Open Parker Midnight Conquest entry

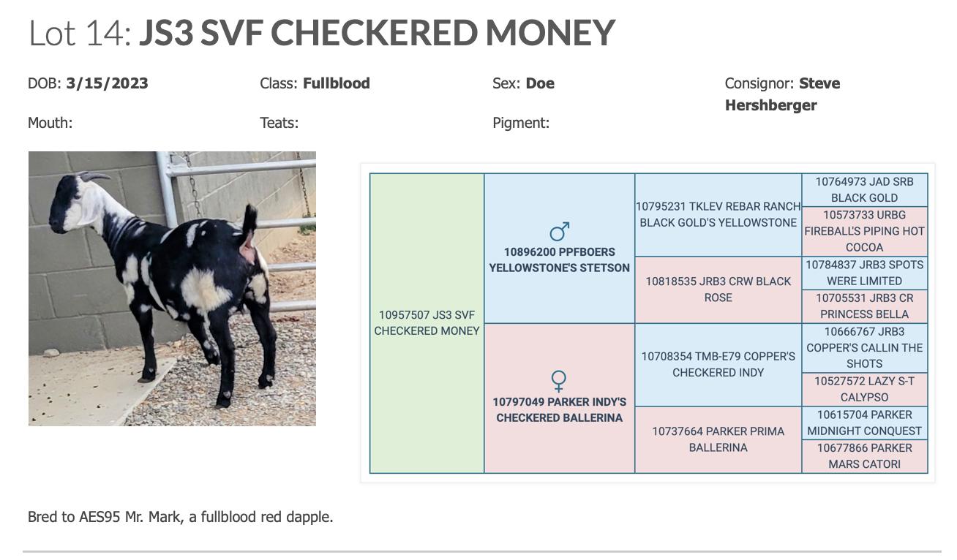tap(864, 423)
